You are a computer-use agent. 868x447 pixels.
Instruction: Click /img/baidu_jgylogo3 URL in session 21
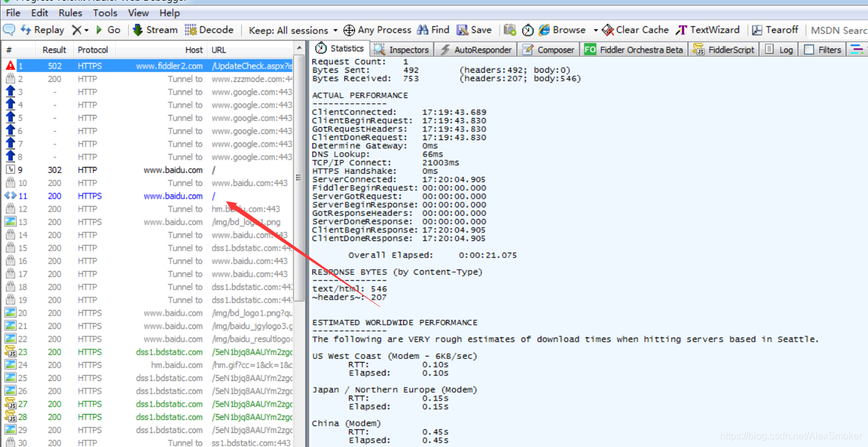(252, 326)
